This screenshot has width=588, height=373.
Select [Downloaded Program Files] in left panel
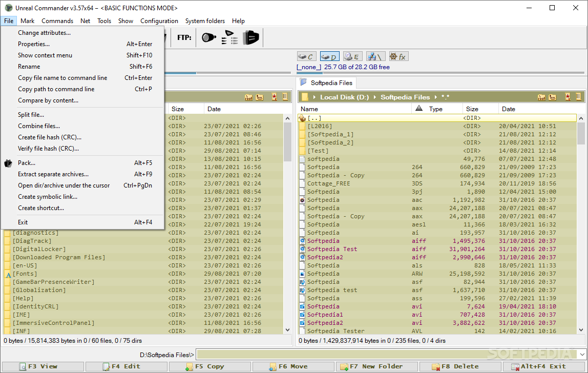tap(143, 257)
